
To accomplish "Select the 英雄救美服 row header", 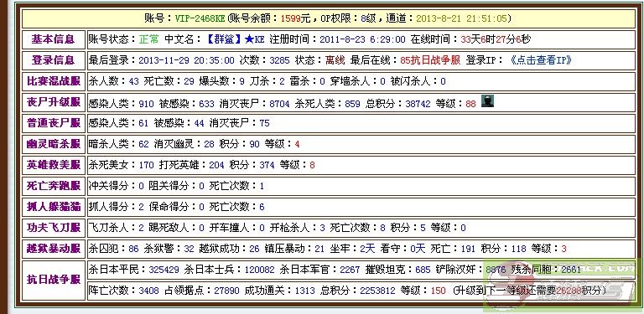I will click(54, 165).
